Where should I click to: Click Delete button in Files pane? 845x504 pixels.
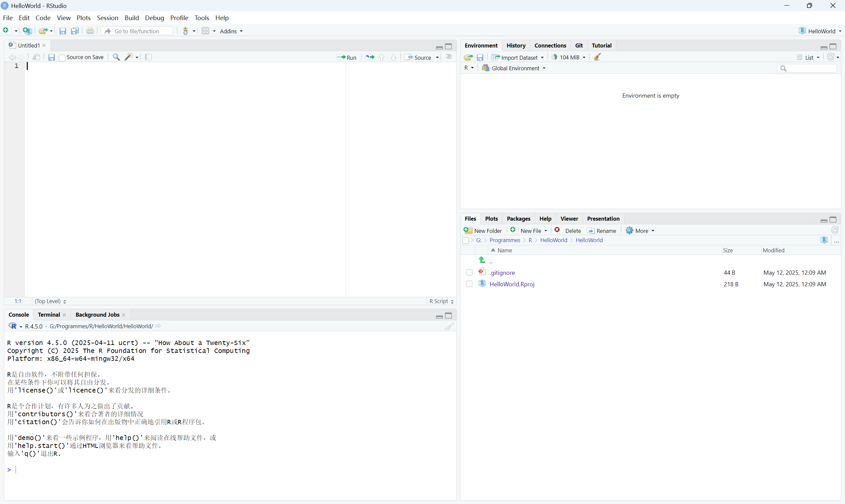[568, 231]
